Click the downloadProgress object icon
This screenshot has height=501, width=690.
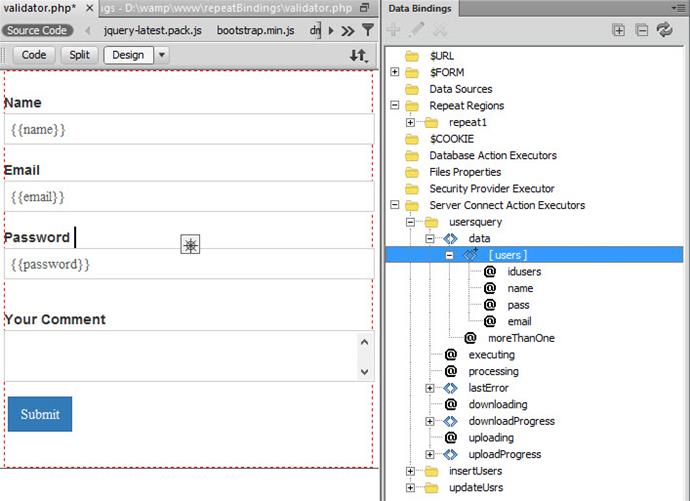[x=451, y=421]
